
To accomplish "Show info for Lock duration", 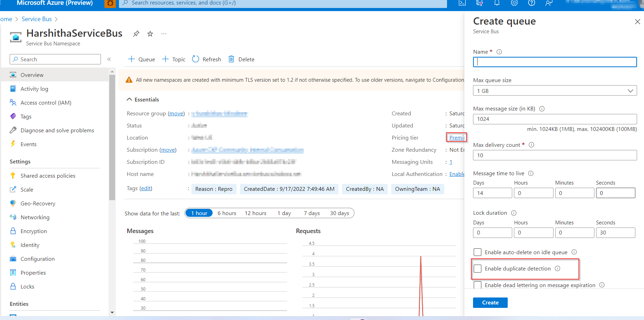I will (x=514, y=213).
